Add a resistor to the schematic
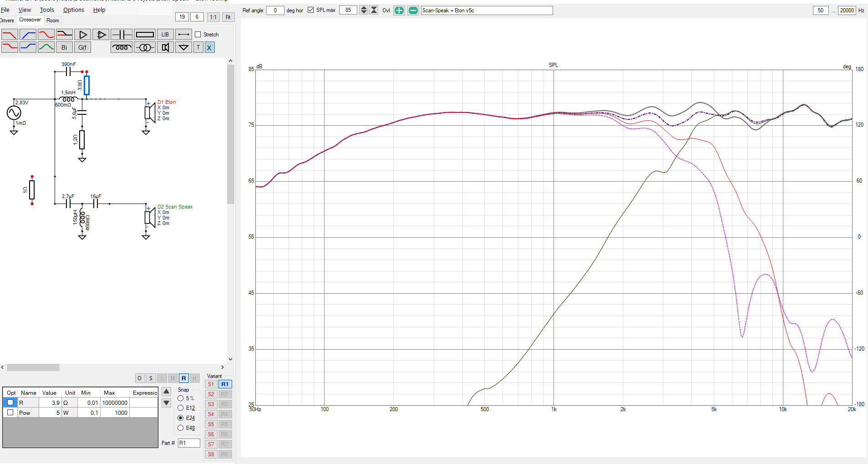The image size is (868, 464). pos(145,35)
